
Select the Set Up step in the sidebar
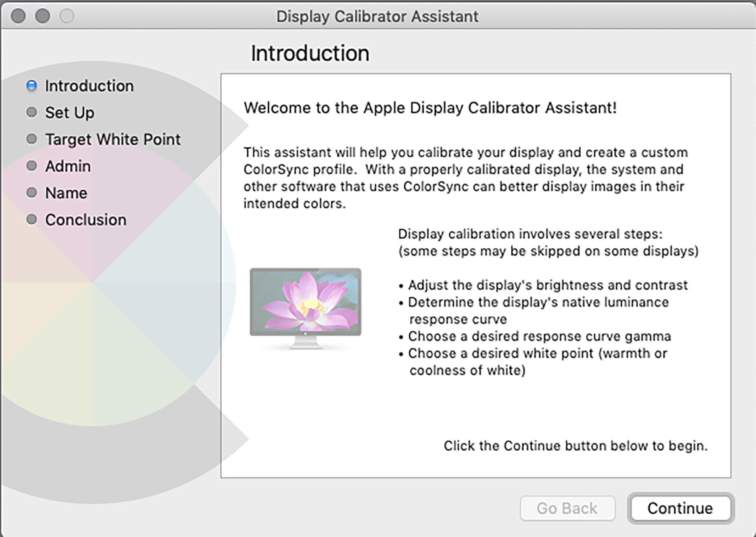coord(69,113)
